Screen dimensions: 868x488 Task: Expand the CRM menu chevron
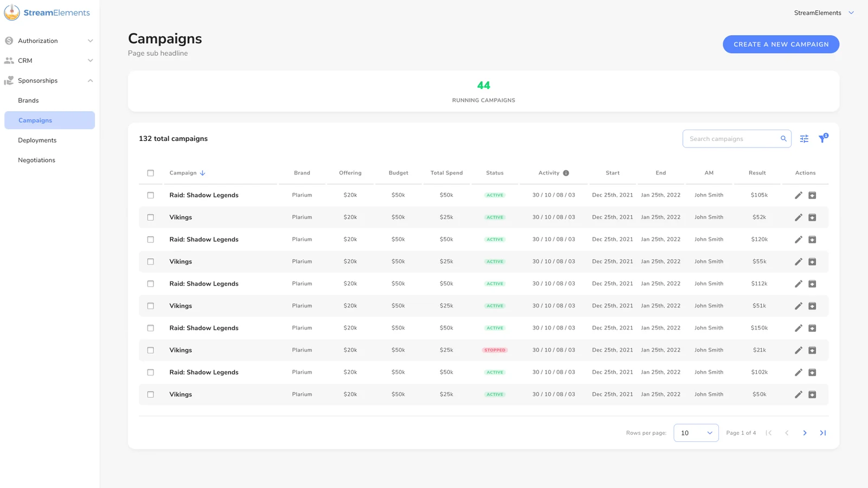(x=90, y=61)
